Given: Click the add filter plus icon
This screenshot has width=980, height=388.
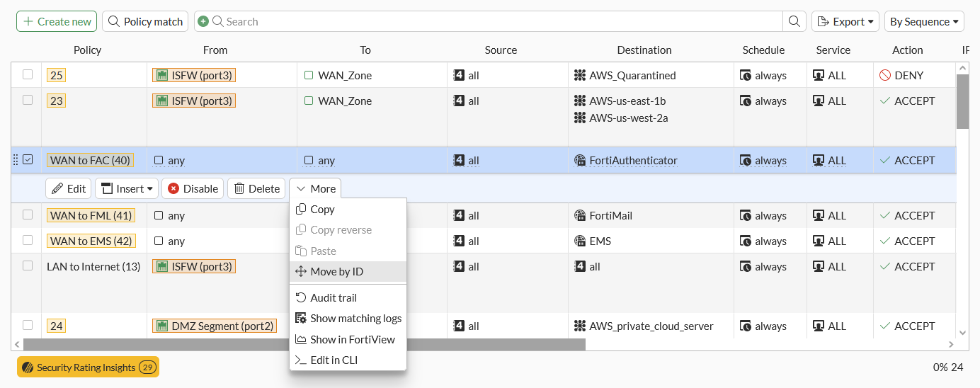Looking at the screenshot, I should [203, 22].
